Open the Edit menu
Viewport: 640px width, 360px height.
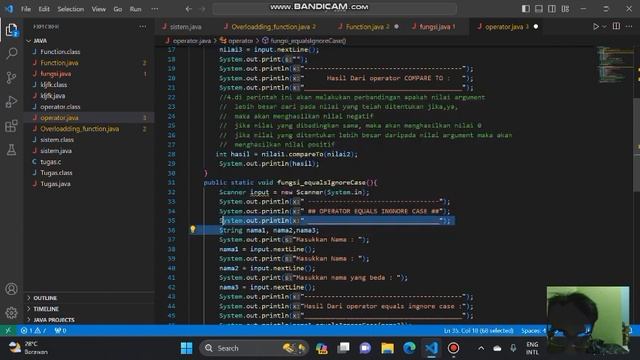coord(44,9)
